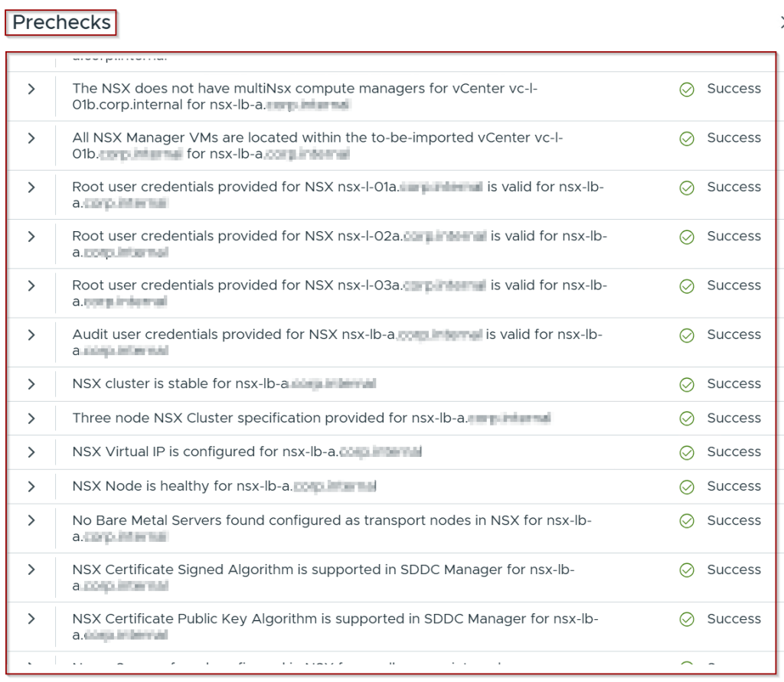Image resolution: width=784 pixels, height=682 pixels.
Task: Click success icon for No Bare Metal Servers
Action: pyautogui.click(x=687, y=521)
